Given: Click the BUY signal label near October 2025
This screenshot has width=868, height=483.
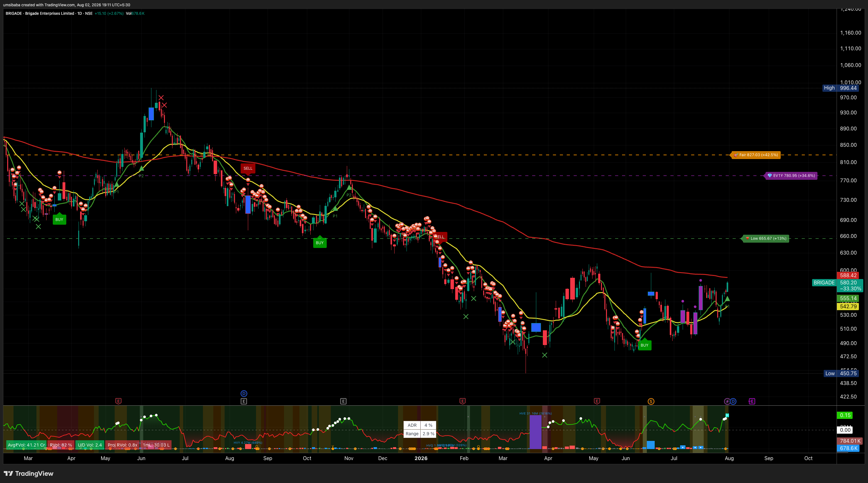Looking at the screenshot, I should [x=320, y=243].
